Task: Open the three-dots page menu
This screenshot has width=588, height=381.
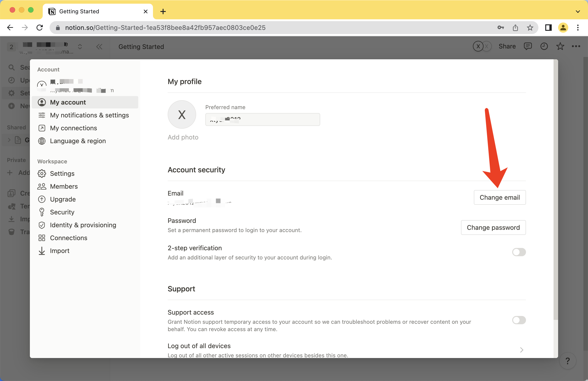Action: coord(576,46)
